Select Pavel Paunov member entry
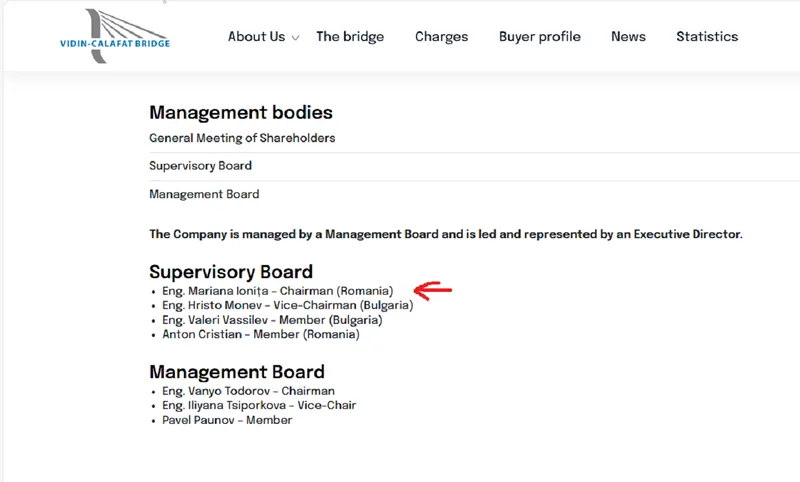Image resolution: width=800 pixels, height=482 pixels. coord(227,420)
